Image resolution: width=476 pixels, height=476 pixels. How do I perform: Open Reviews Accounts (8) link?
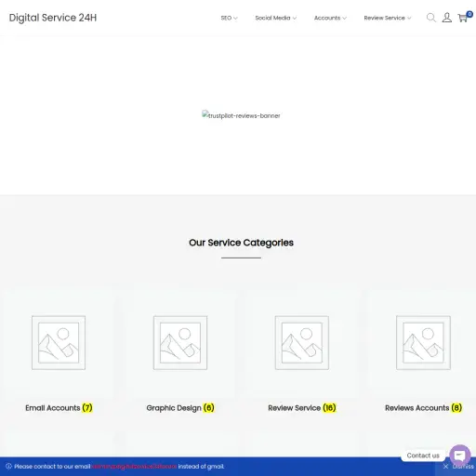[x=423, y=408]
